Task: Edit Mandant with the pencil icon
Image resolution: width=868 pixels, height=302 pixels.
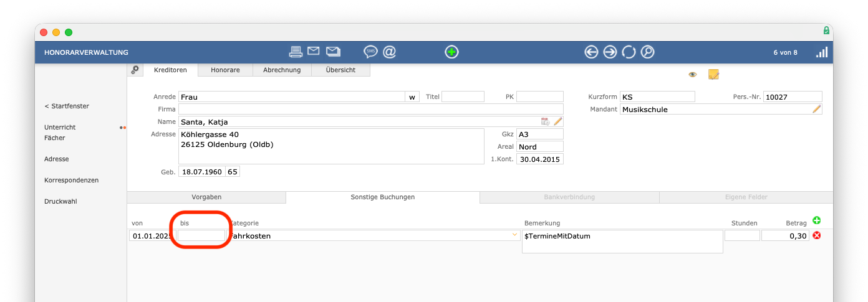Action: [816, 110]
